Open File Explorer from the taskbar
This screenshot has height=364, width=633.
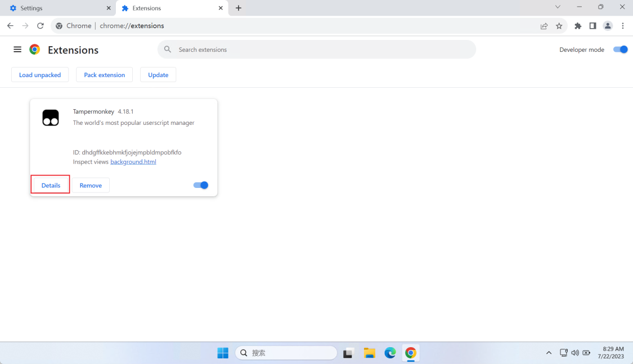click(x=369, y=353)
